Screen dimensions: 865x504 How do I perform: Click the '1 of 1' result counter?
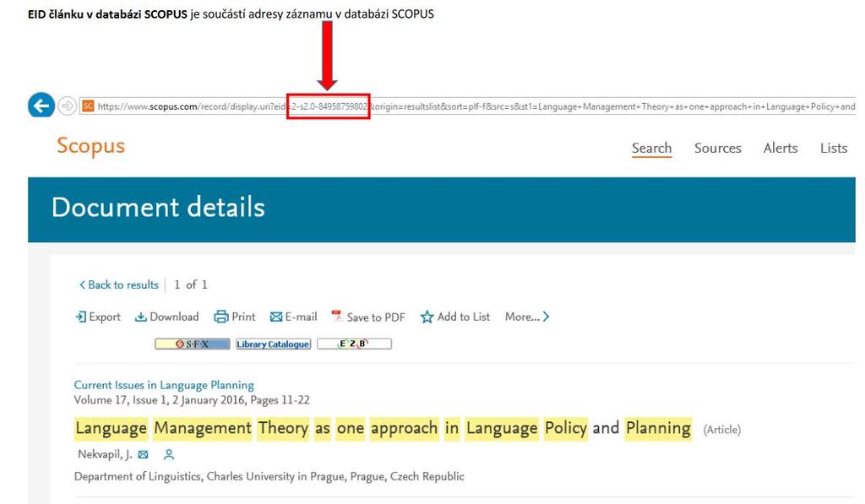click(191, 285)
